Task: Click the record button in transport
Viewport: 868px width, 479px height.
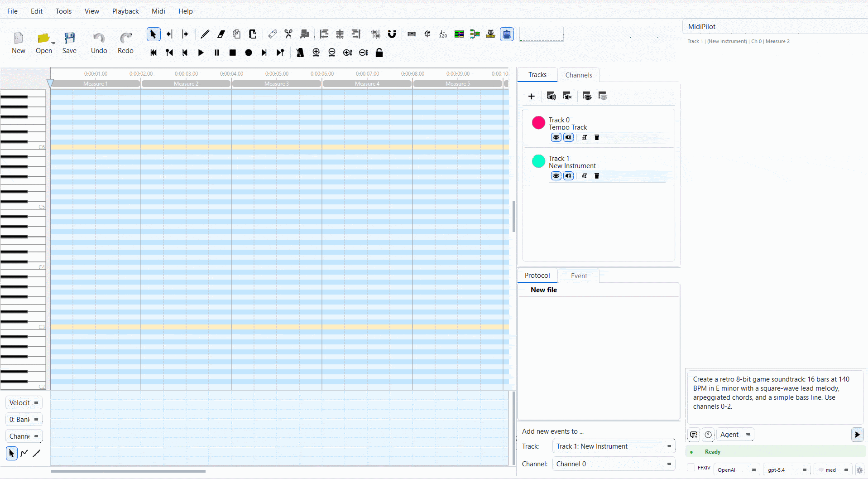Action: 248,53
